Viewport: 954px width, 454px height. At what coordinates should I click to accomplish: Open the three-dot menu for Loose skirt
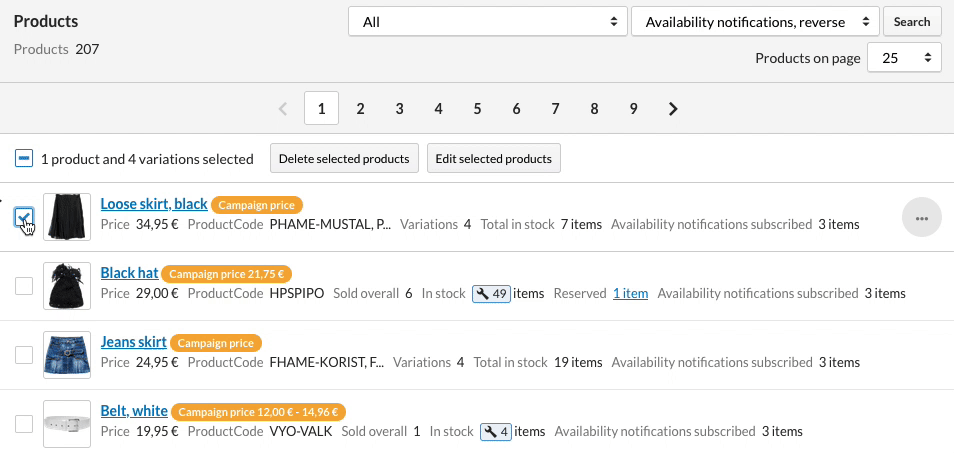pos(921,217)
